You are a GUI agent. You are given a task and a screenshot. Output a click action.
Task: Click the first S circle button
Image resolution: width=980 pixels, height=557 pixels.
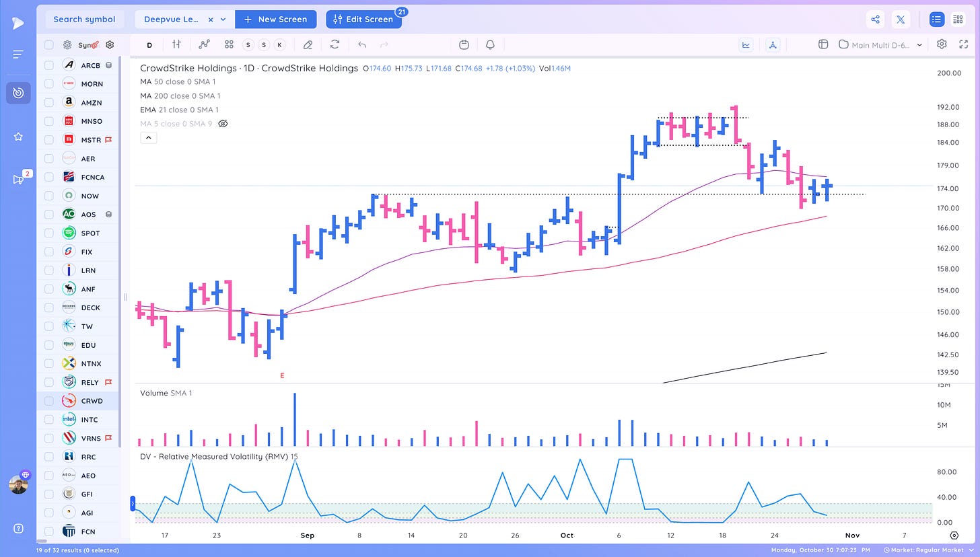(248, 44)
